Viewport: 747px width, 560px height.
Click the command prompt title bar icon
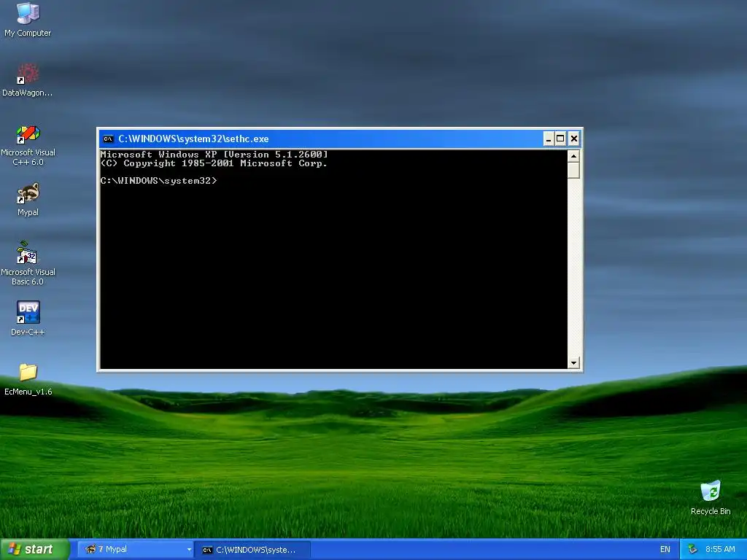pyautogui.click(x=108, y=139)
